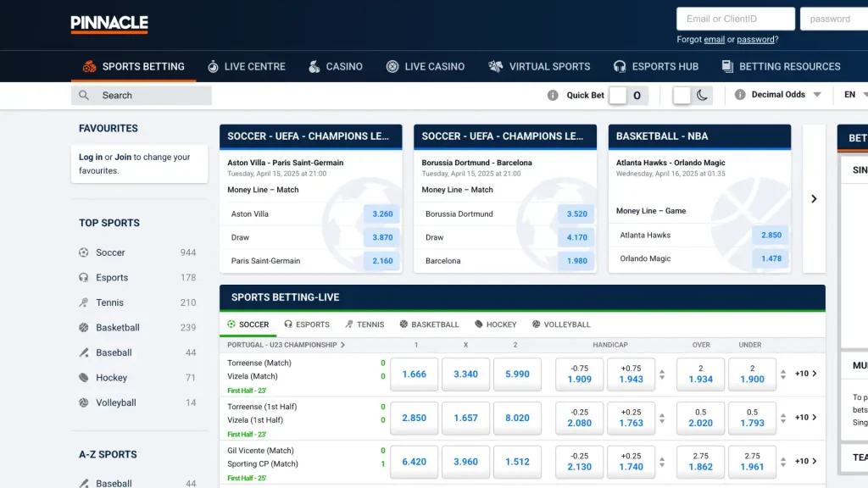Bet on Orlando Magic at 1.478
Viewport: 868px width, 488px height.
[x=771, y=258]
